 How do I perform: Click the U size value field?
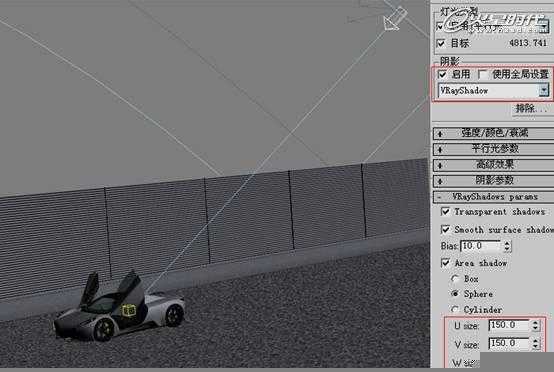509,325
